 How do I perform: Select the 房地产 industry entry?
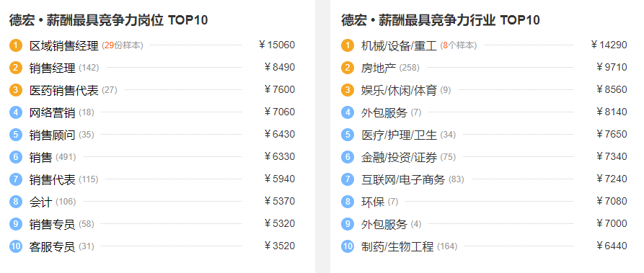(x=379, y=68)
